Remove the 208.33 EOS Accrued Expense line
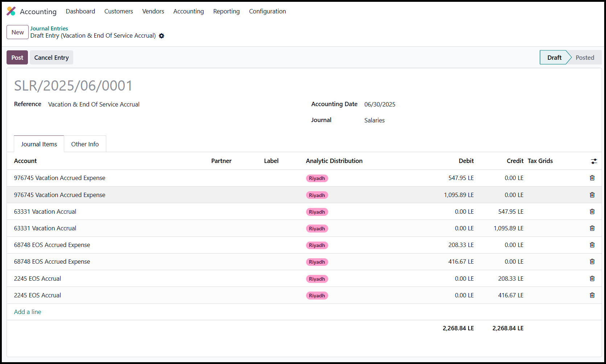This screenshot has height=364, width=606. (x=592, y=245)
